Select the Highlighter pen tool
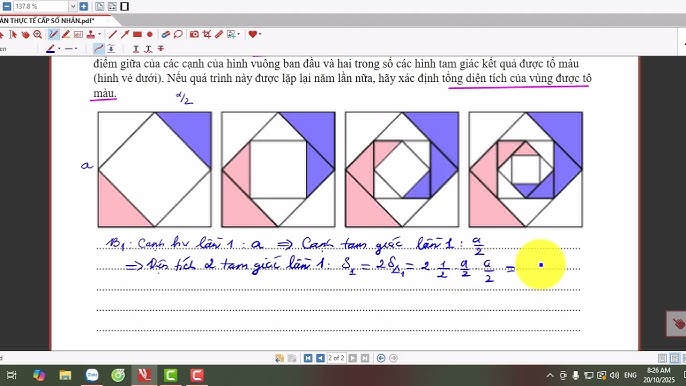This screenshot has height=386, width=686. pos(66,35)
